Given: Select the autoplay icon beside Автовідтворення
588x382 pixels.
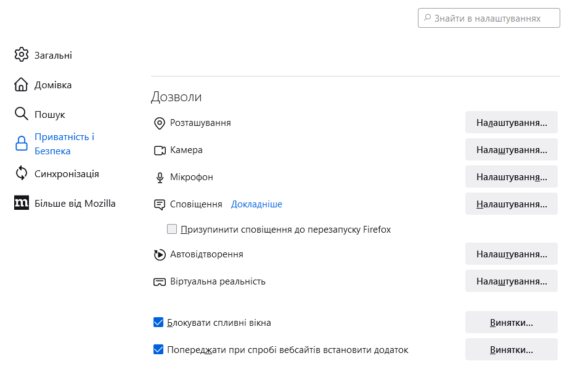Looking at the screenshot, I should coord(159,254).
